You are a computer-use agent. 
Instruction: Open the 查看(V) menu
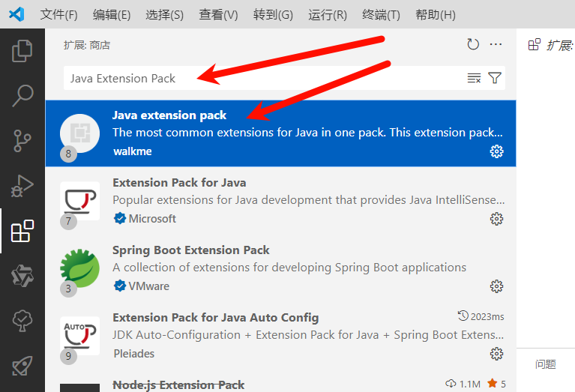tap(218, 15)
